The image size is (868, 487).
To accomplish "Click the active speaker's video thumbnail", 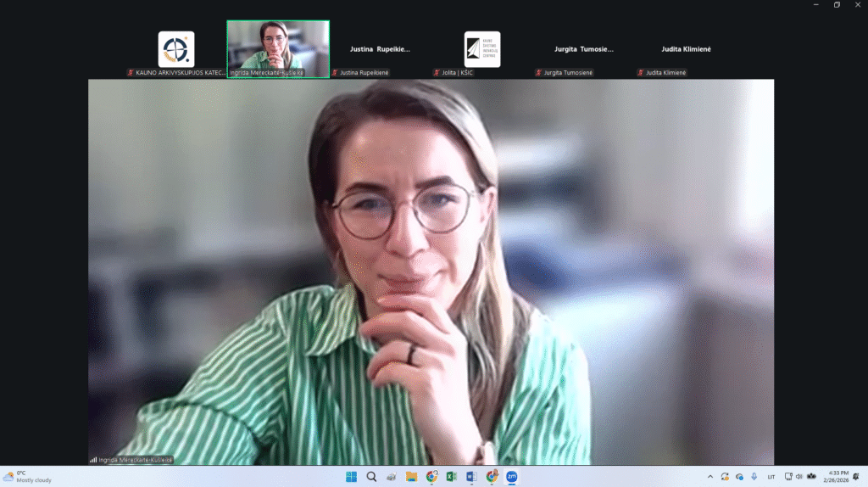I will (278, 49).
